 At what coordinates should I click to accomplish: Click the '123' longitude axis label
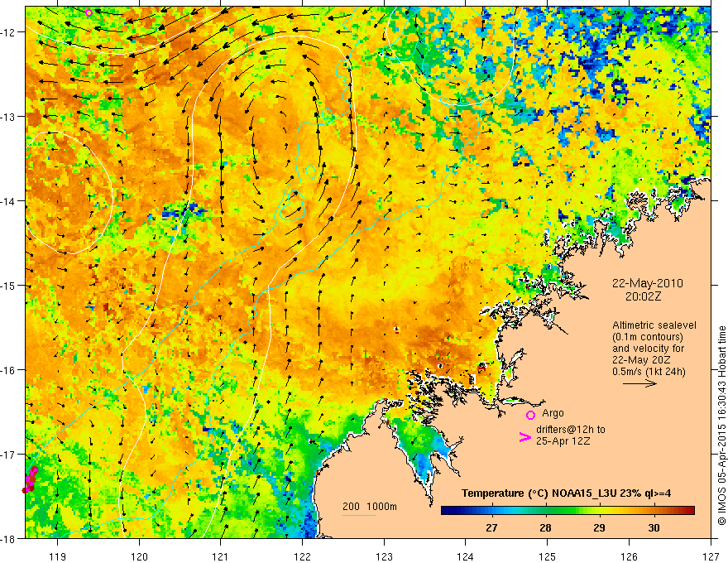[384, 556]
